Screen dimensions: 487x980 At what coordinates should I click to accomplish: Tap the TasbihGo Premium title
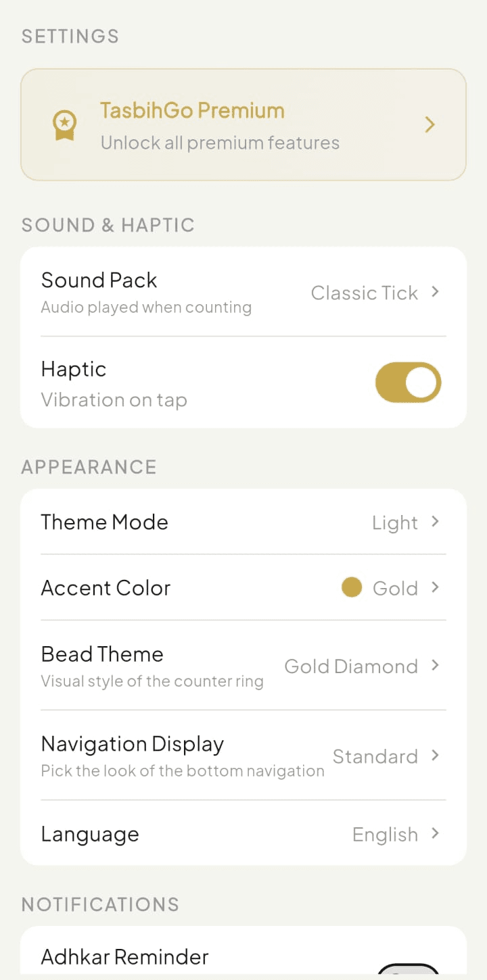point(192,111)
